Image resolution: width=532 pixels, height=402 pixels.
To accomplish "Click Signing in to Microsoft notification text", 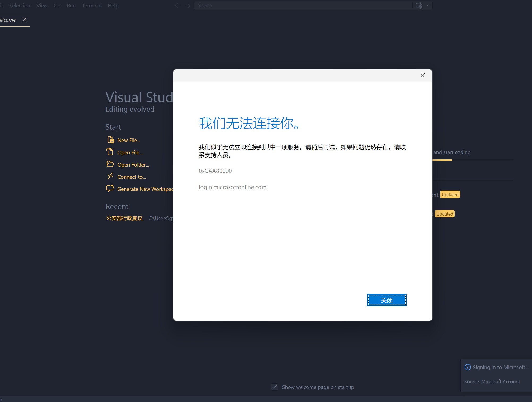I will (x=500, y=367).
